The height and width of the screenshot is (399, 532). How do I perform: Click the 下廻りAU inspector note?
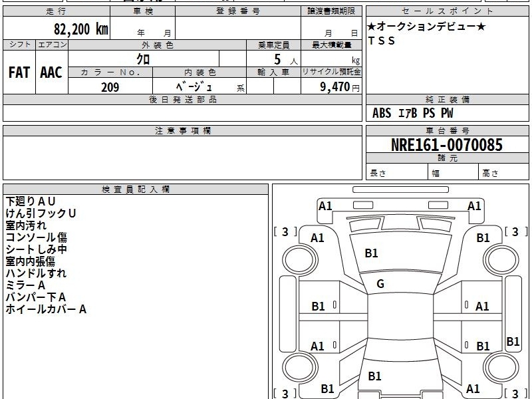point(30,201)
